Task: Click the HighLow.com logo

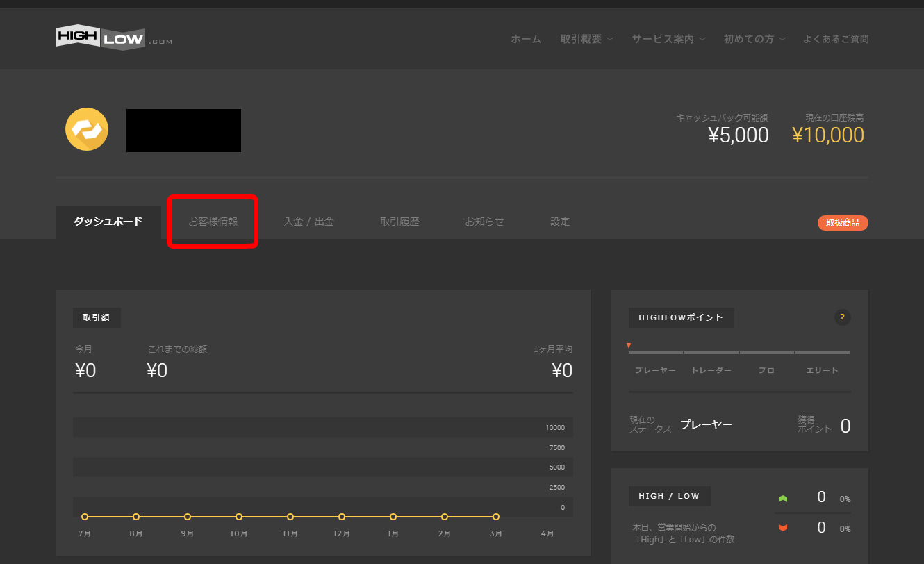Action: 114,38
